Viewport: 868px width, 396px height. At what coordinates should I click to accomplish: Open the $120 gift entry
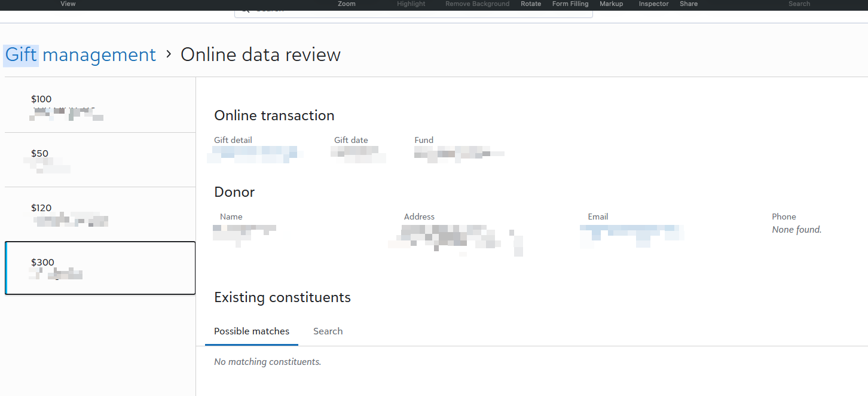click(x=100, y=214)
